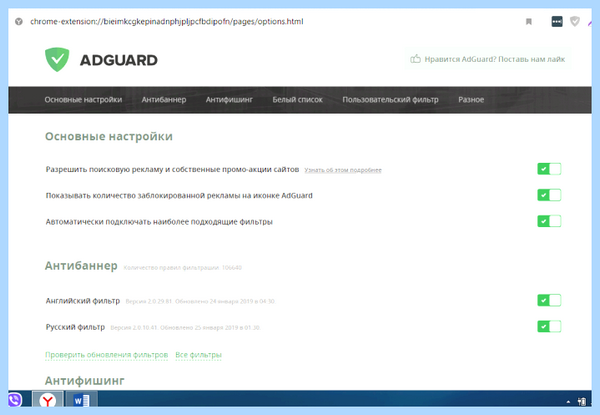
Task: Toggle automatic enabling of suitable filters
Action: coord(549,221)
